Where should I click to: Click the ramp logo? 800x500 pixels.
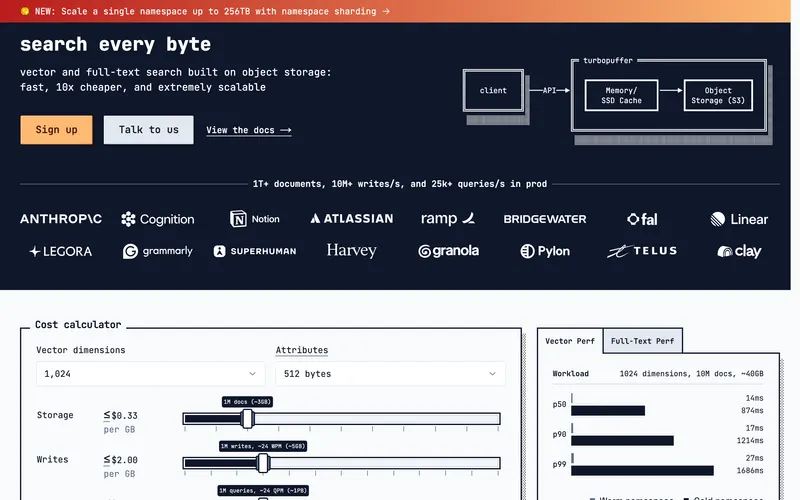coord(448,219)
